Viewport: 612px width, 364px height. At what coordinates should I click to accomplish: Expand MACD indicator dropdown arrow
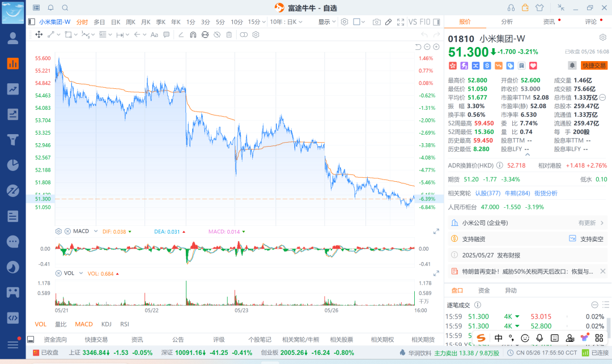pos(96,231)
